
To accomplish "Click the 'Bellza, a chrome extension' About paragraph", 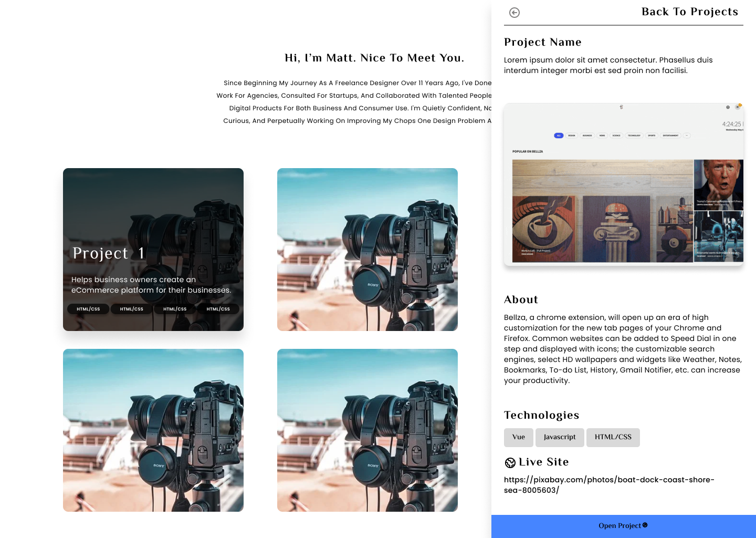I will coord(623,349).
